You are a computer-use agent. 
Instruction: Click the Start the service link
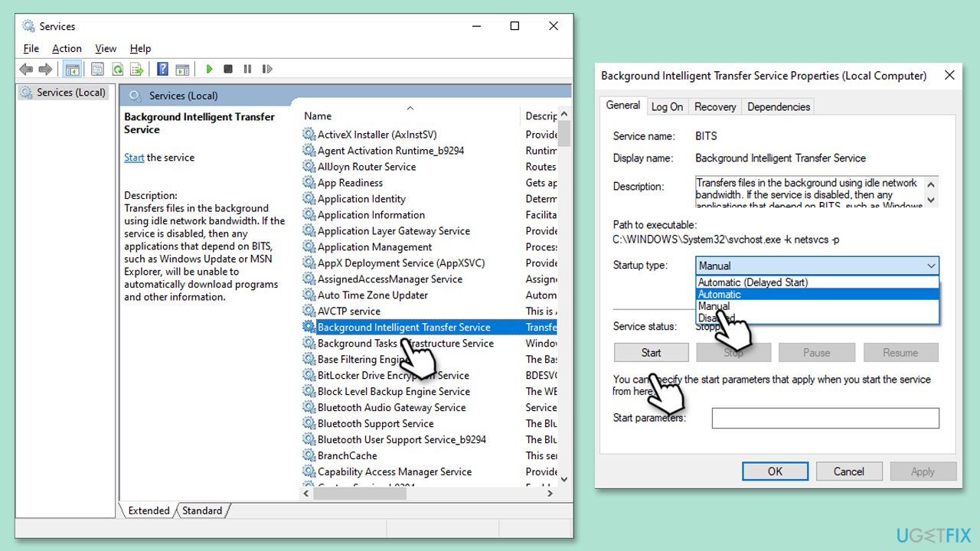click(134, 158)
